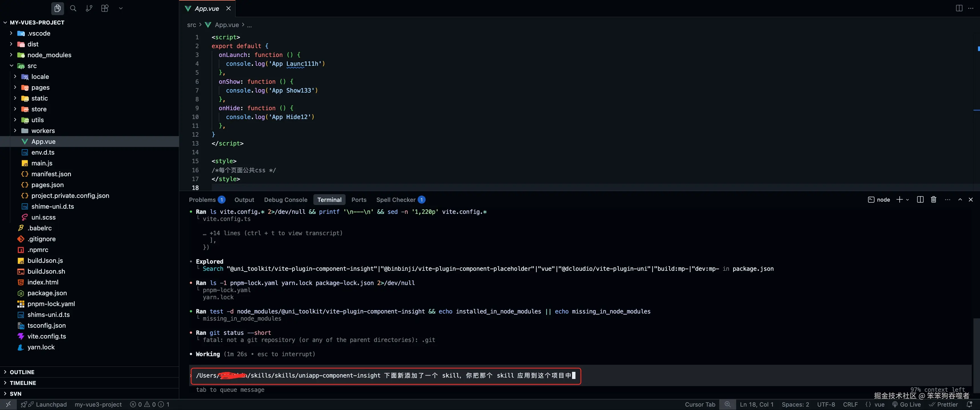
Task: Switch to the Debug Console tab
Action: point(285,200)
